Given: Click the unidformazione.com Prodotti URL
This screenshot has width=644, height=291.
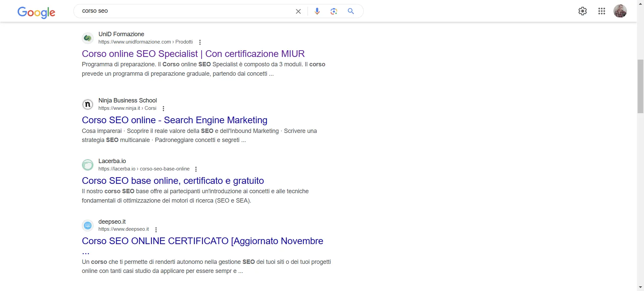Looking at the screenshot, I should 146,42.
